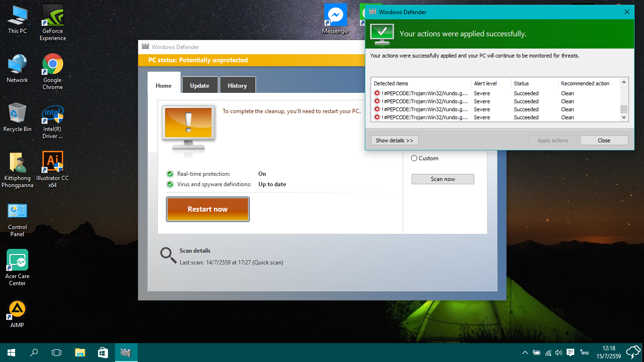Open battery power status tray icon
Screen dimensions: 644x362
(x=537, y=353)
